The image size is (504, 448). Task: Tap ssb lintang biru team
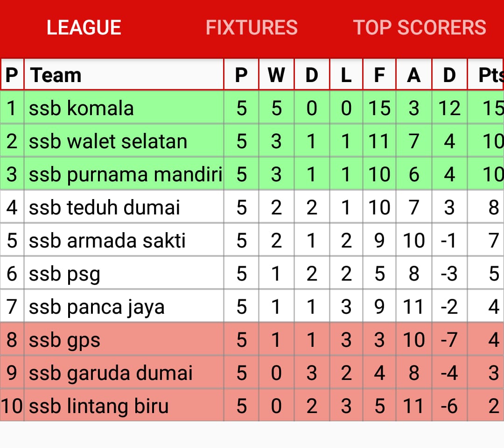[98, 406]
